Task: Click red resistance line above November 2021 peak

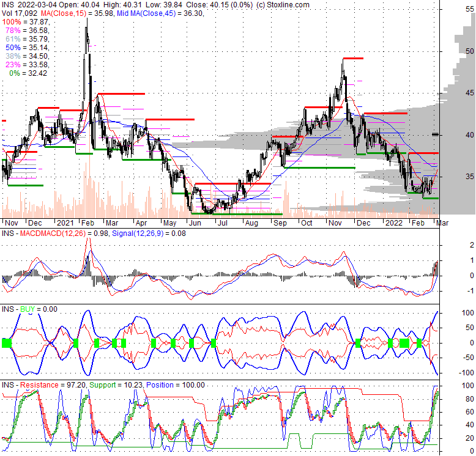Action: 353,58
